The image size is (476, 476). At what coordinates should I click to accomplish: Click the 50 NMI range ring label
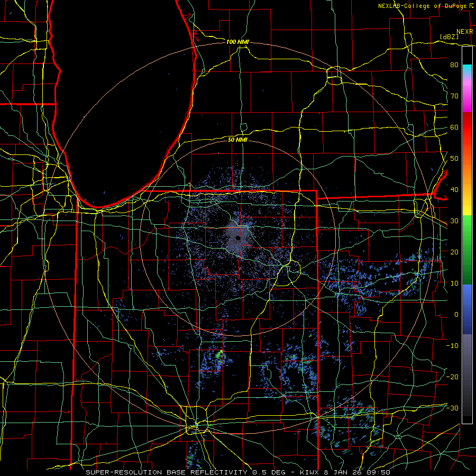coord(237,140)
